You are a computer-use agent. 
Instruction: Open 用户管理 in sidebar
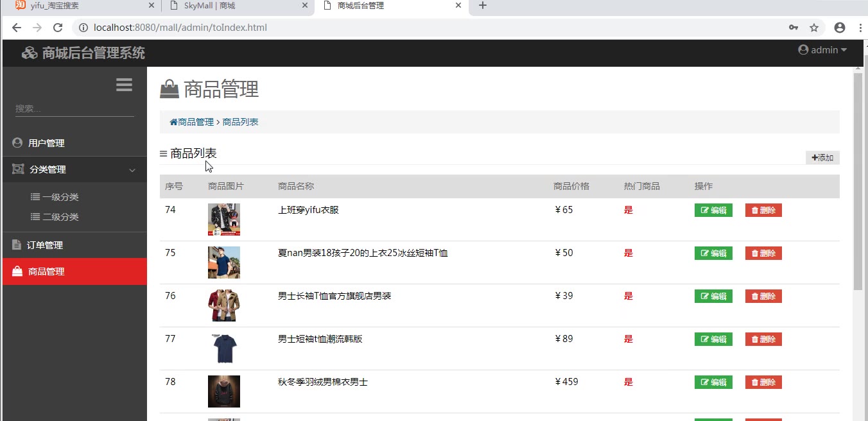[74, 143]
